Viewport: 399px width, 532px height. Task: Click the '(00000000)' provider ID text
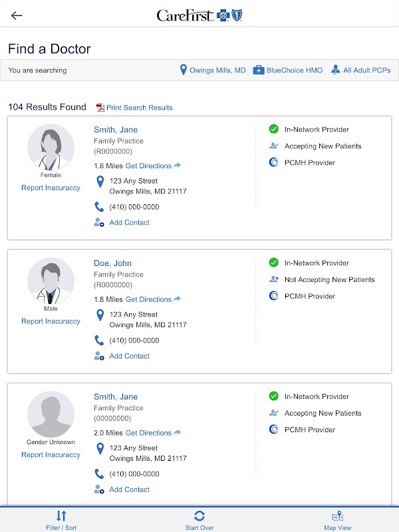pos(112,418)
